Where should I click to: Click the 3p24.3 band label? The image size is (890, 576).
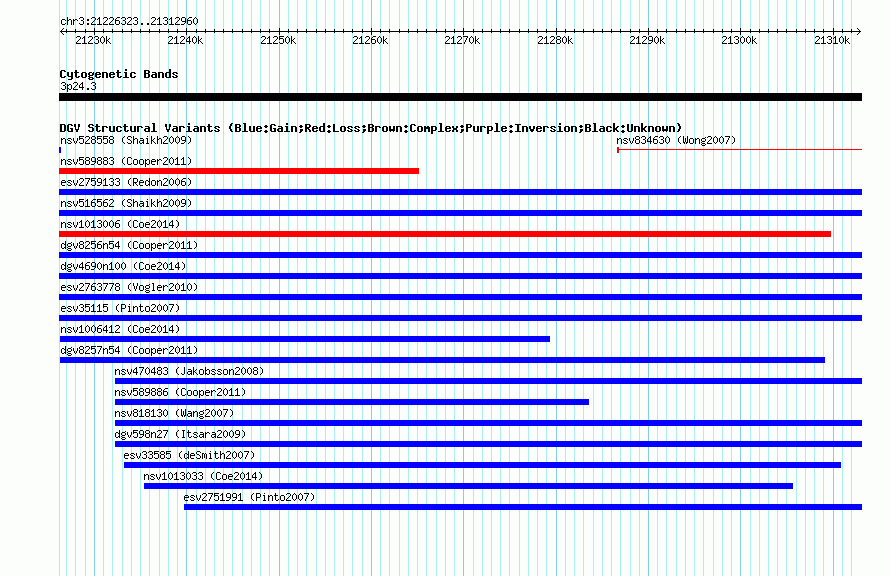[x=78, y=86]
